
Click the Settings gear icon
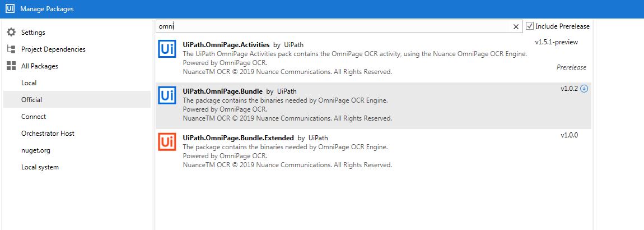coord(11,32)
